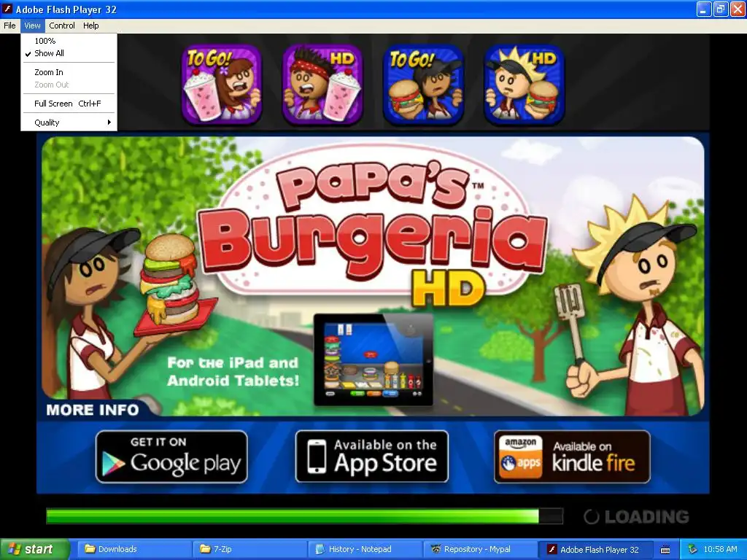Switch to 7-Zip taskbar folder
The height and width of the screenshot is (560, 747).
pos(249,549)
